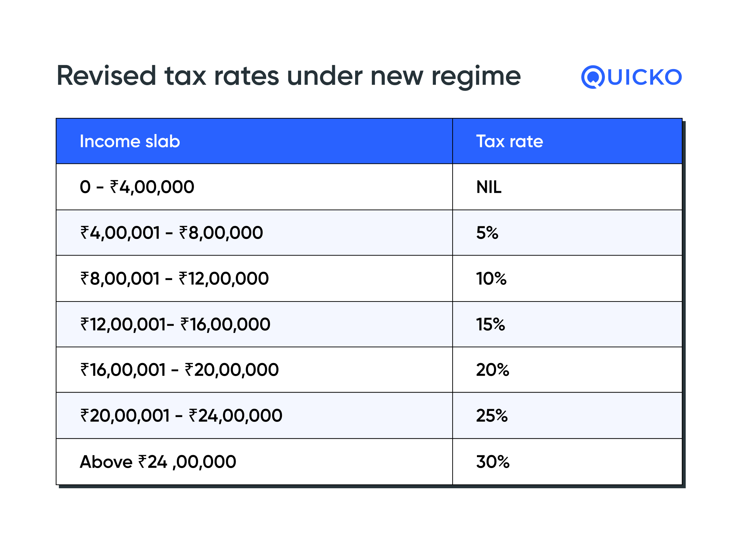Click the title "Revised tax rates under new regime"
Screen dimensions: 739x560
(288, 76)
